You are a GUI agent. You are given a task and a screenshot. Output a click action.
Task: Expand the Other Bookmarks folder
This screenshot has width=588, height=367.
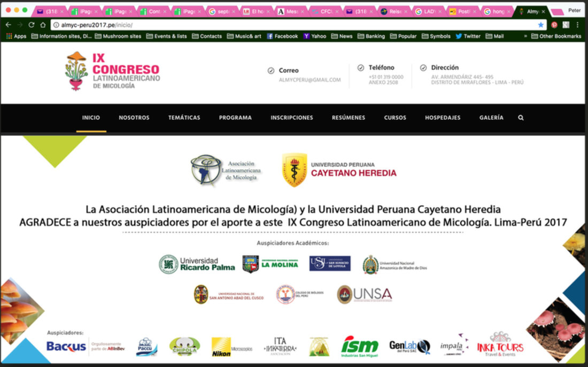click(x=556, y=36)
